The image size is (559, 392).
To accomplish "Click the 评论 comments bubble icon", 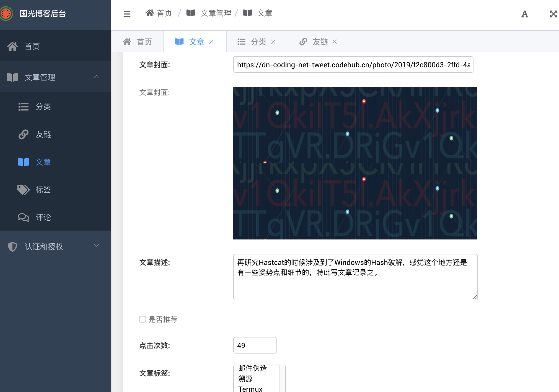I will pyautogui.click(x=23, y=217).
